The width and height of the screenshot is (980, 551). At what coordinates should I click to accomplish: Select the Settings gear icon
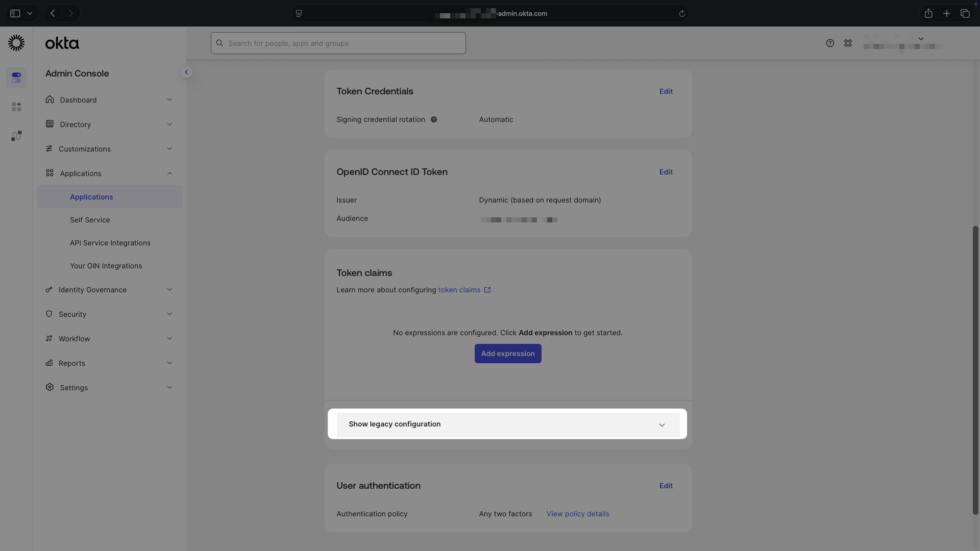pyautogui.click(x=50, y=387)
